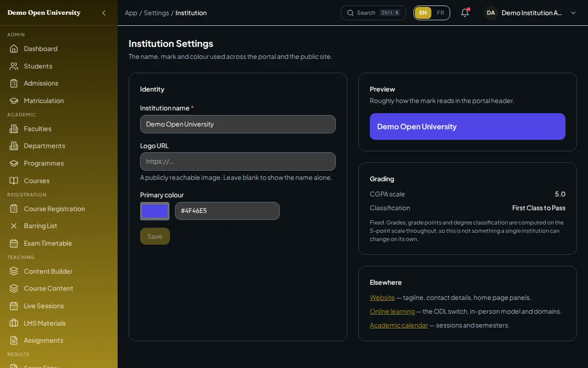
Task: Click the Course Content layers icon
Action: [14, 288]
